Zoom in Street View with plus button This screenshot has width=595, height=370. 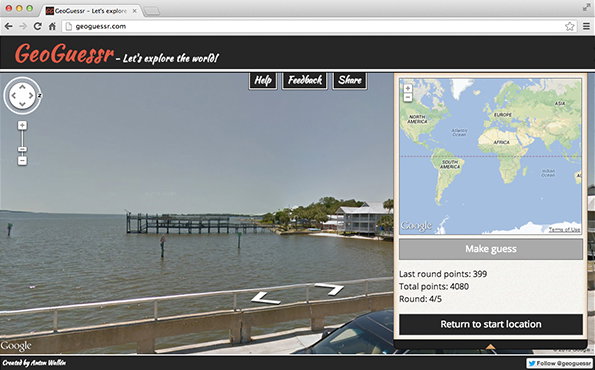pyautogui.click(x=22, y=125)
